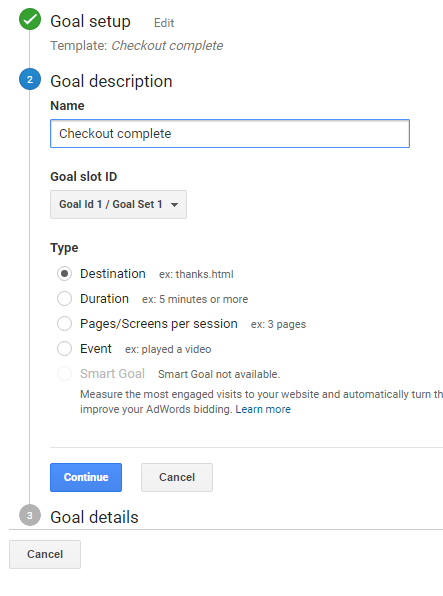
Task: Open the Goal slot ID dropdown
Action: tap(118, 204)
